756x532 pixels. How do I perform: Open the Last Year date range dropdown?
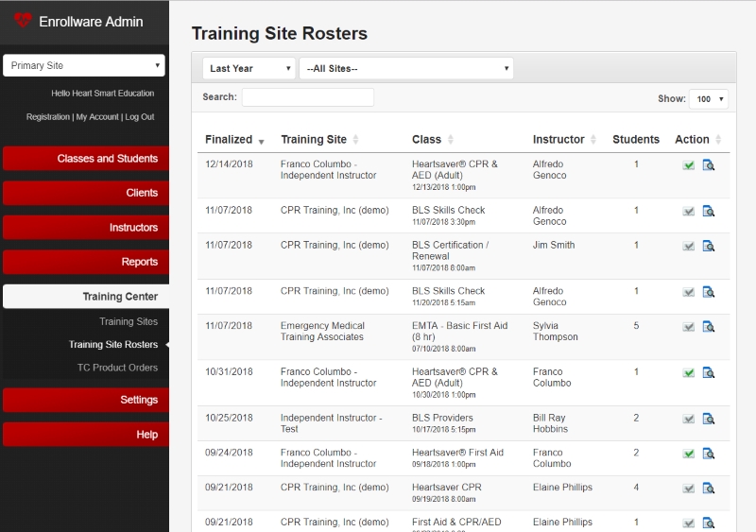pyautogui.click(x=249, y=68)
